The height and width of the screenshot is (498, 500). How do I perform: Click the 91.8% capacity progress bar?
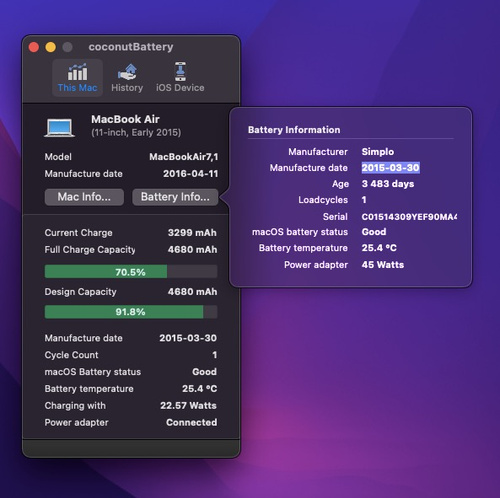131,312
